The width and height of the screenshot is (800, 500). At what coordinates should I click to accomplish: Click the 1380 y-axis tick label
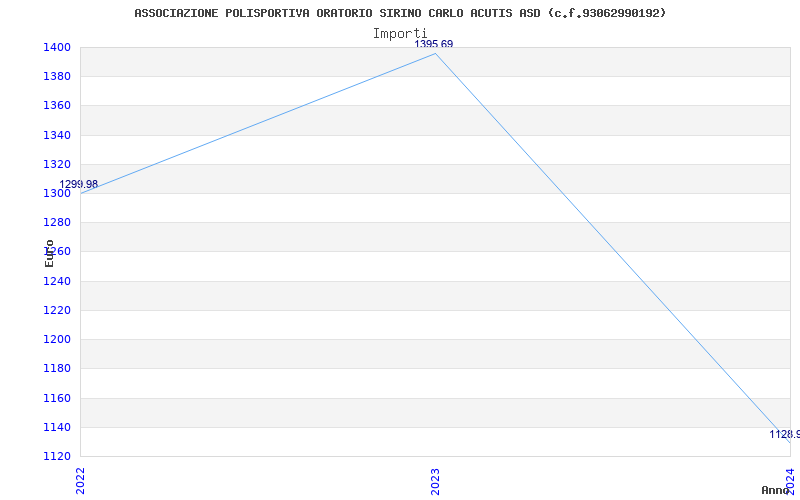pos(57,77)
